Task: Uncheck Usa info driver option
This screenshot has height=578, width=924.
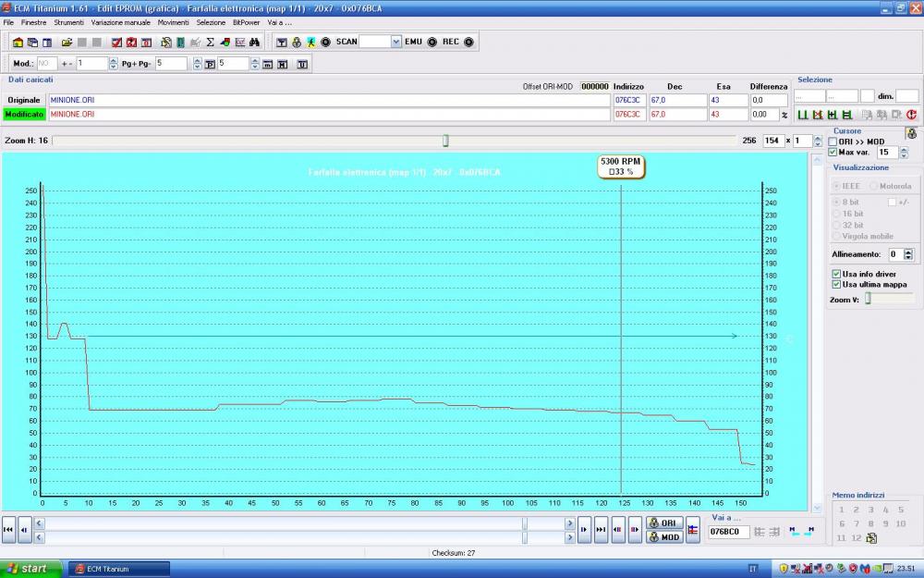Action: point(836,274)
